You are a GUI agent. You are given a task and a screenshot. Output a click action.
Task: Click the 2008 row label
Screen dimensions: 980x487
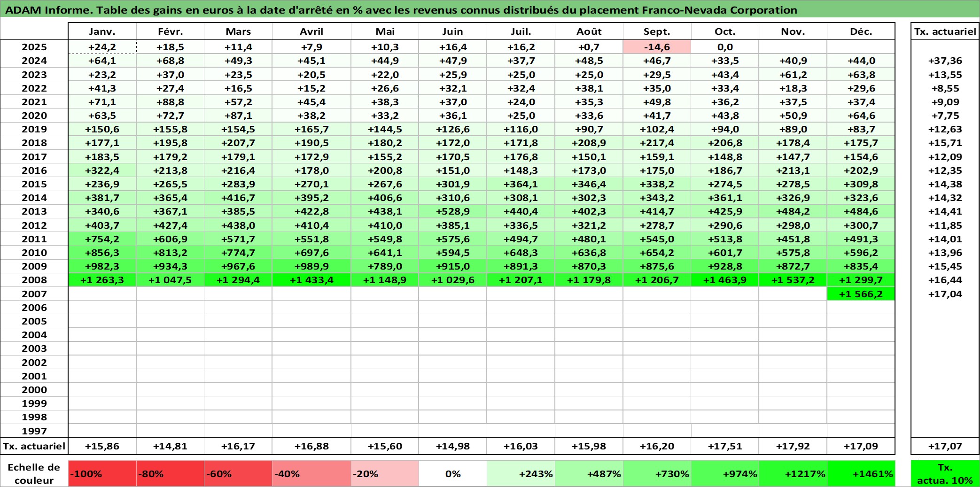pyautogui.click(x=34, y=280)
